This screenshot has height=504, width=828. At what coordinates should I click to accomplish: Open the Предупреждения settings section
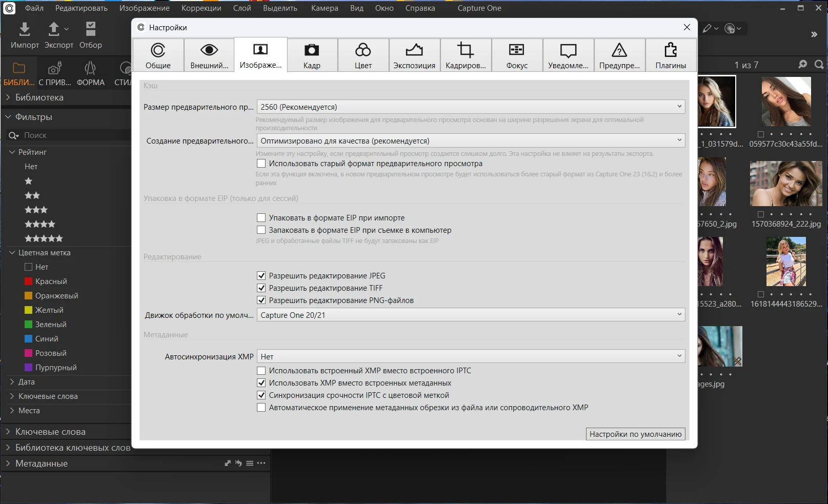619,55
